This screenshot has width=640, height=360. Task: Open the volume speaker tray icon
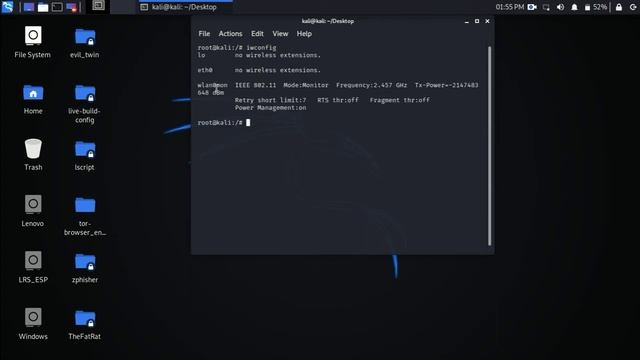click(560, 7)
